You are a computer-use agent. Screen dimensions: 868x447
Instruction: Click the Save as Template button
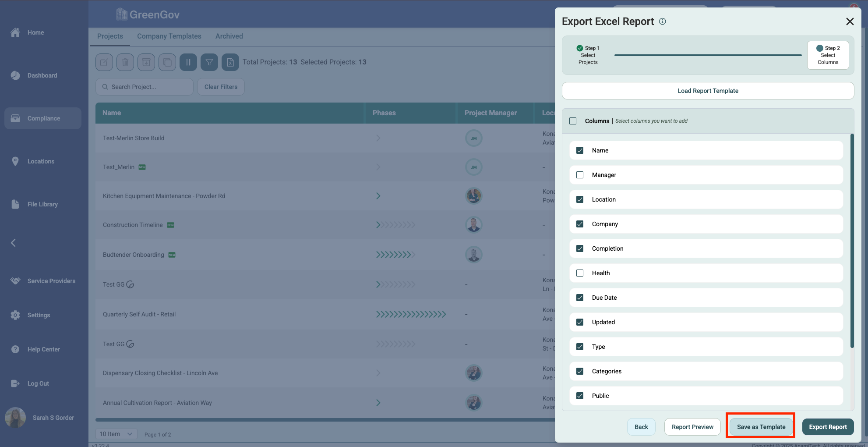pos(761,427)
